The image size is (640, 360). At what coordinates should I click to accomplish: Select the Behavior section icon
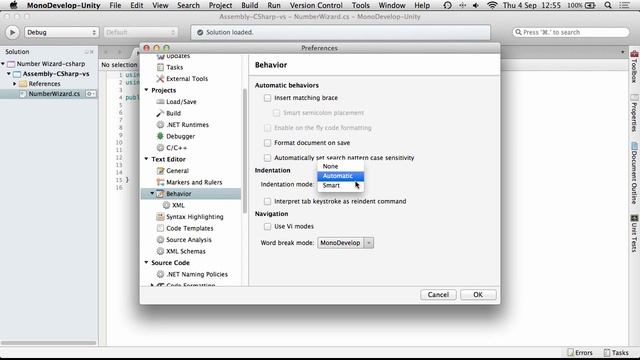[x=160, y=193]
